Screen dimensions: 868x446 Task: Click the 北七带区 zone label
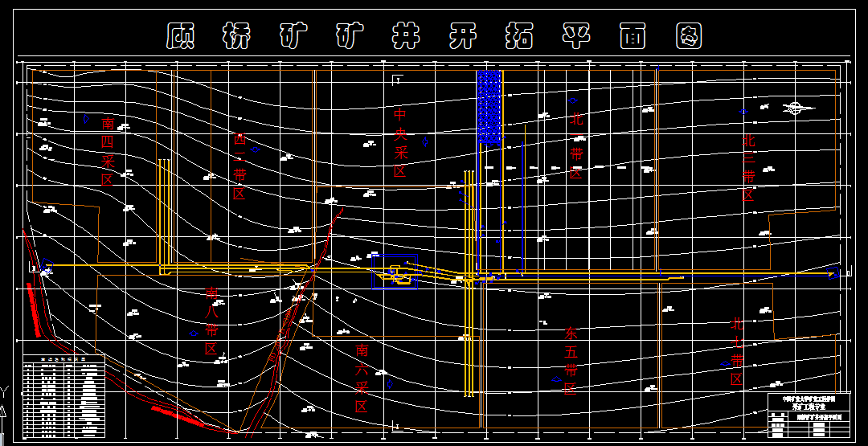[737, 351]
